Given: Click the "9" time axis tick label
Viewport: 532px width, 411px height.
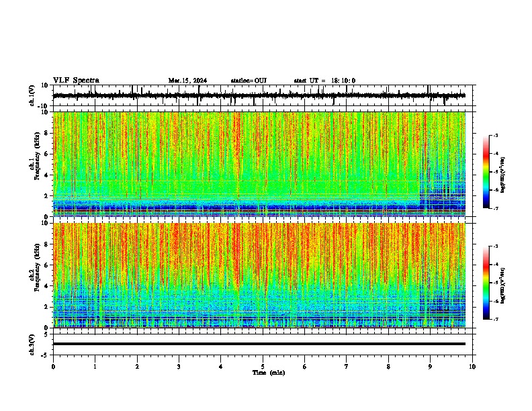Looking at the screenshot, I should 430,367.
